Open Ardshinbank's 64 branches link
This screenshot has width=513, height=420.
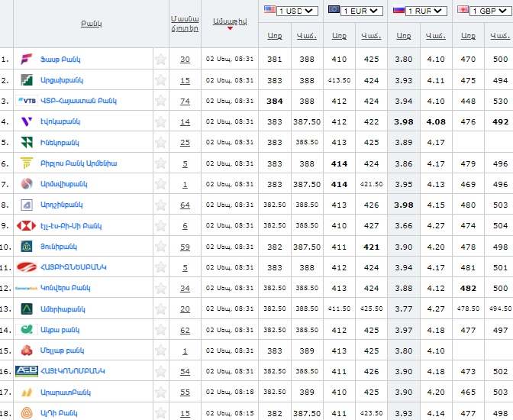[x=185, y=205]
